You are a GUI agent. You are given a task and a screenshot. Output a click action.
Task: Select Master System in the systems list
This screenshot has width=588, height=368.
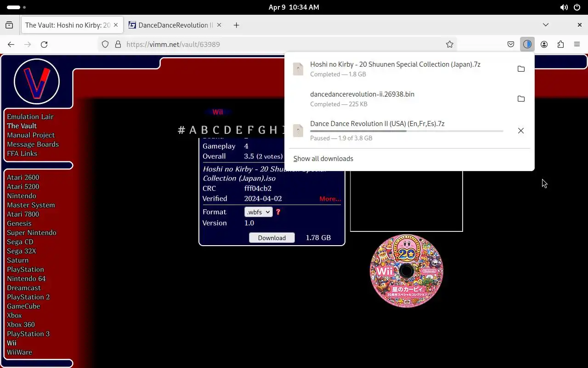point(31,205)
